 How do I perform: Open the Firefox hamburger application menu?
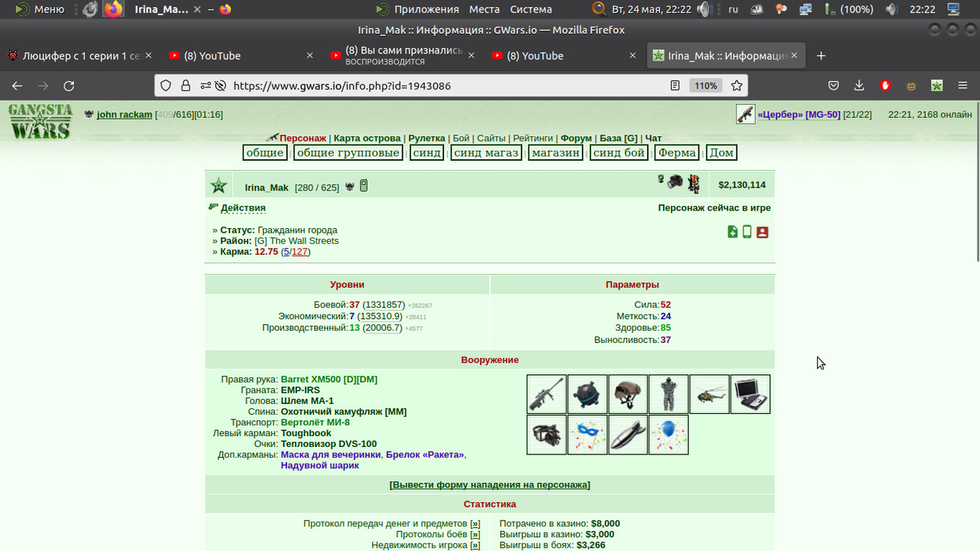click(x=963, y=86)
